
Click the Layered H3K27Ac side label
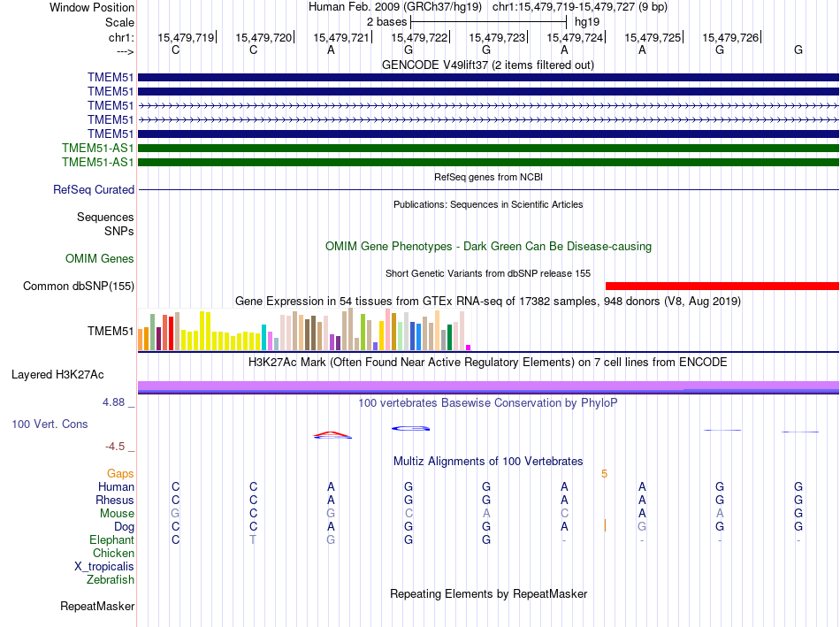[57, 375]
